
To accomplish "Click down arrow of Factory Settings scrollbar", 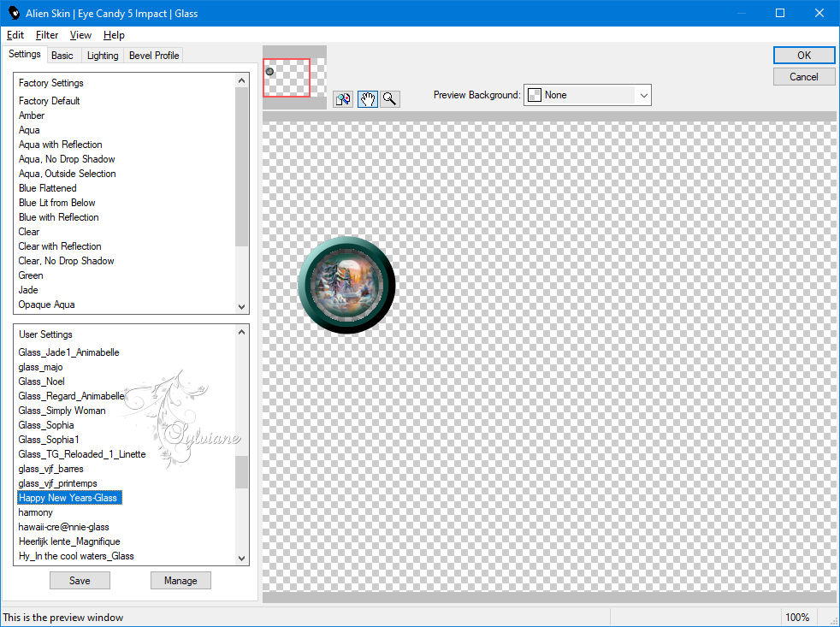I will click(241, 307).
